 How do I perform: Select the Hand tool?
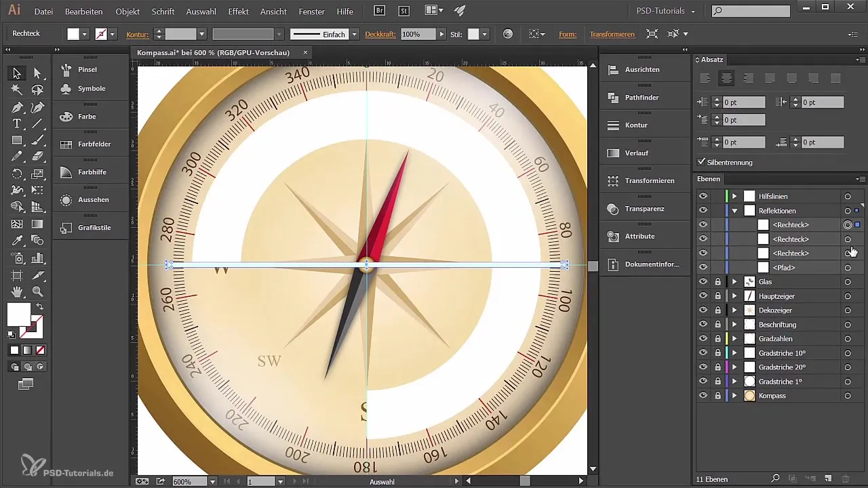[x=17, y=291]
